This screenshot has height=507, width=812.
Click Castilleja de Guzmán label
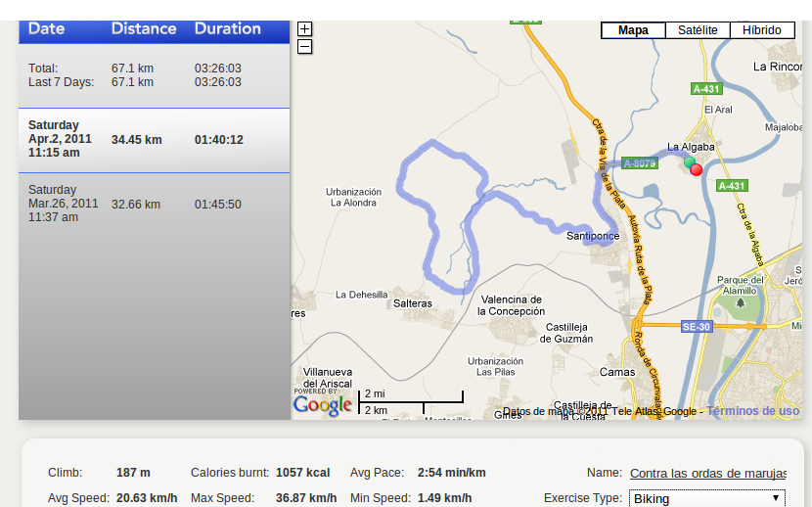coord(566,333)
